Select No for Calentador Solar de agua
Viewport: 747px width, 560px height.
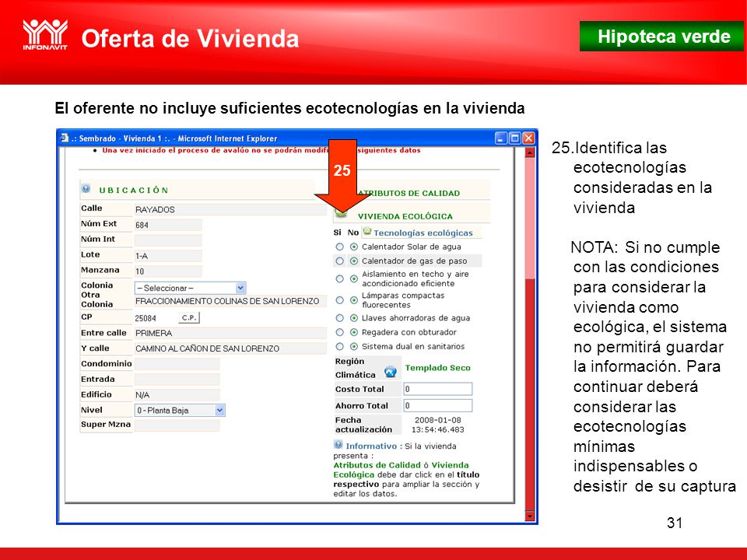pyautogui.click(x=353, y=247)
